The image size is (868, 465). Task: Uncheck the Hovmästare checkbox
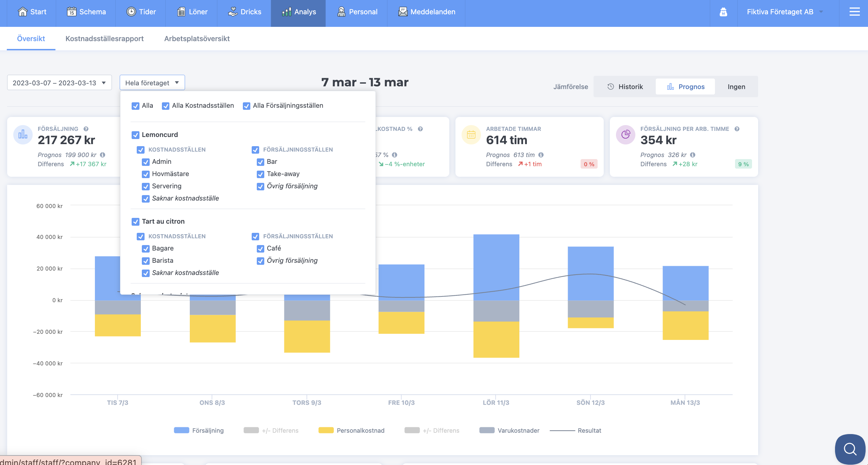pos(146,174)
